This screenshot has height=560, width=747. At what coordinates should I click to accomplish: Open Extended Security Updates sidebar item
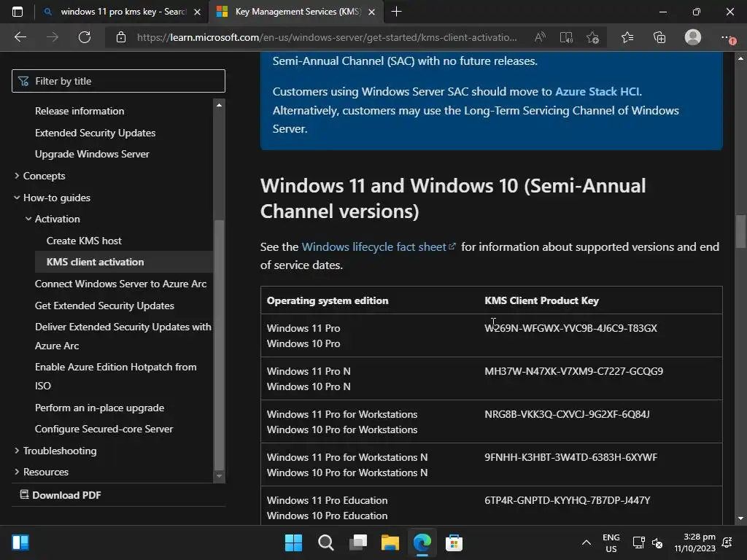point(96,133)
